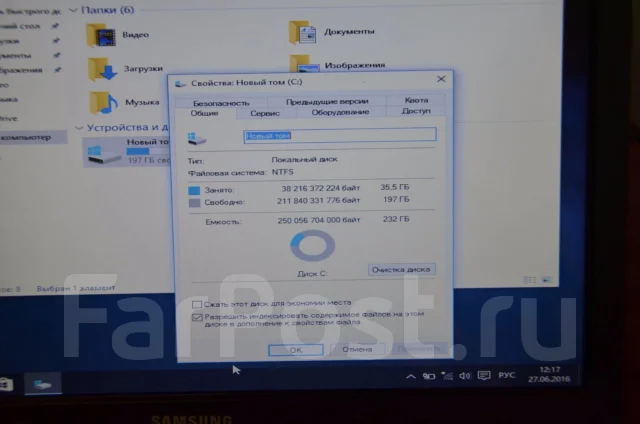Click the Видео folder label
Viewport: 640px width, 424px height.
[136, 35]
